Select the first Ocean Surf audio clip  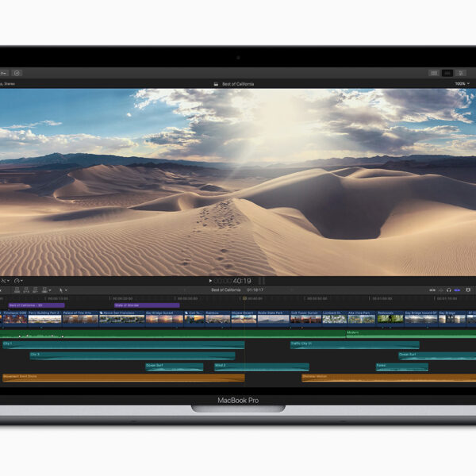(x=175, y=367)
